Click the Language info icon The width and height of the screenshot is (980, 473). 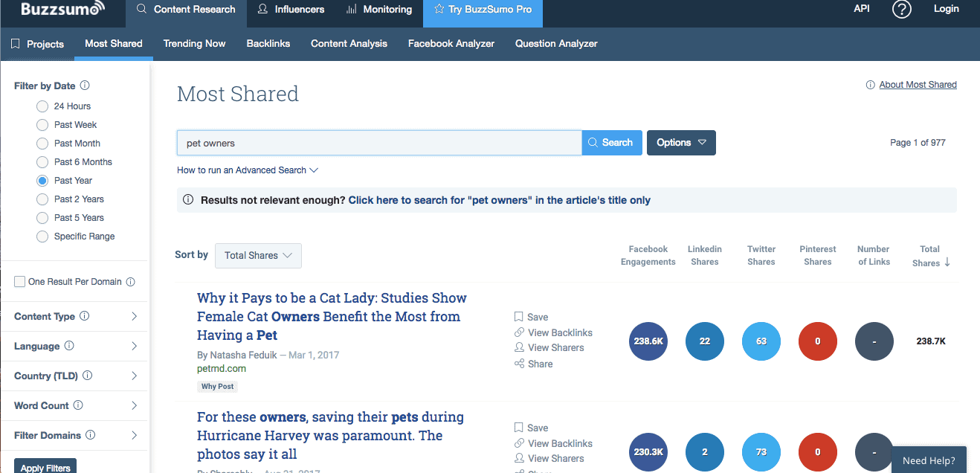click(x=69, y=346)
